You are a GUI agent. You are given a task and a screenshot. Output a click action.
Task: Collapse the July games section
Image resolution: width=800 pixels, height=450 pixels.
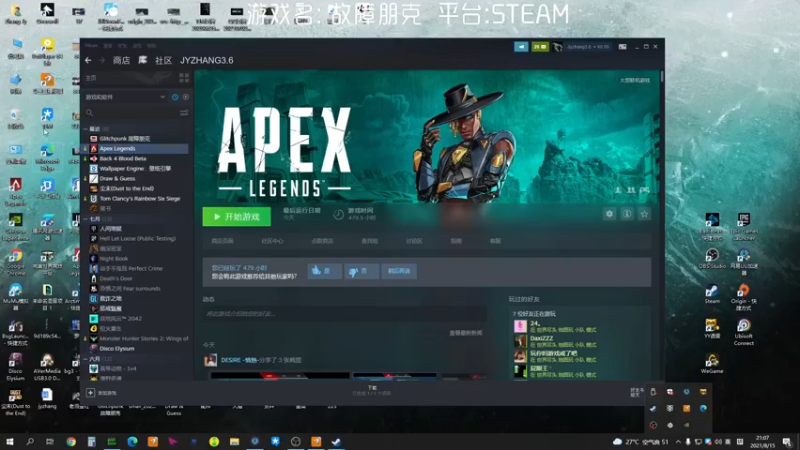pyautogui.click(x=85, y=219)
